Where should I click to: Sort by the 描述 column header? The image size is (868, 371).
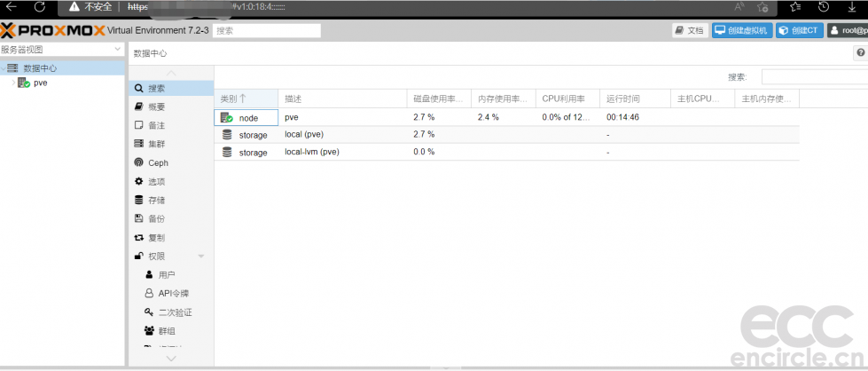pos(342,99)
